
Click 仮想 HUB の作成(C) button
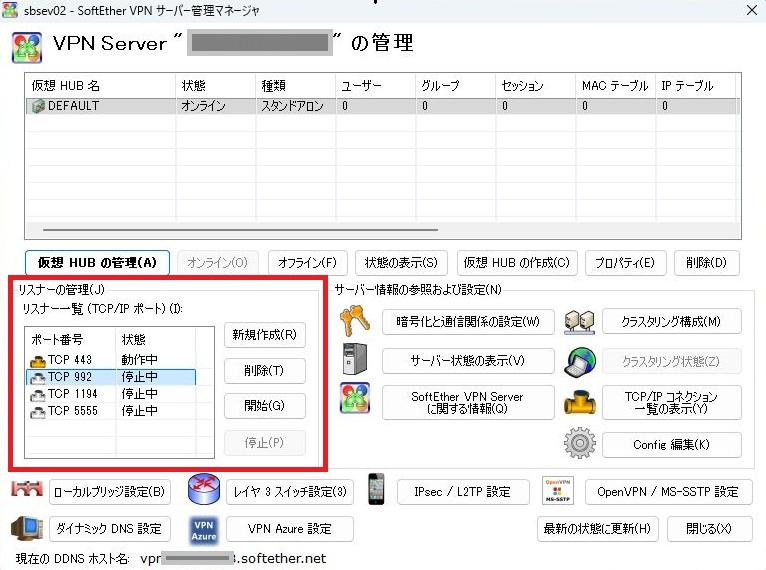click(517, 263)
